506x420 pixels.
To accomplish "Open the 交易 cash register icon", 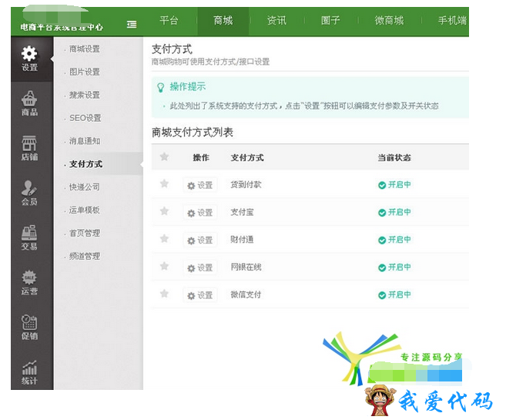I will point(29,237).
